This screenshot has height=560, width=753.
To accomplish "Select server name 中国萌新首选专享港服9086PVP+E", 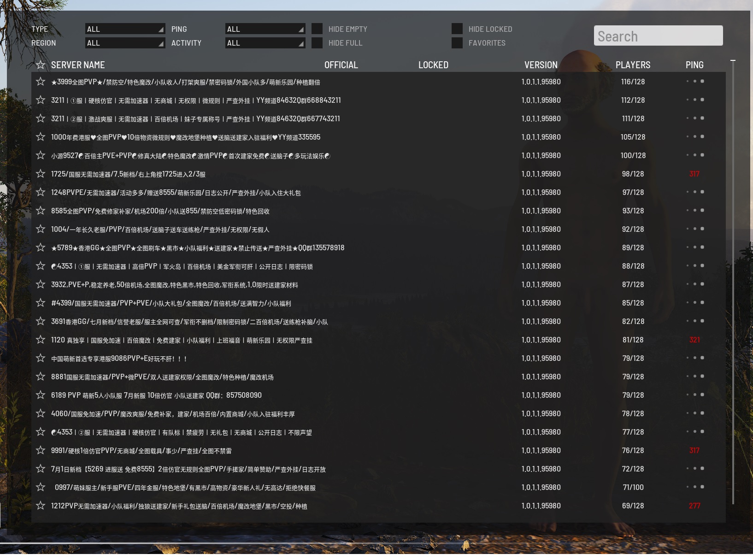I will [119, 359].
